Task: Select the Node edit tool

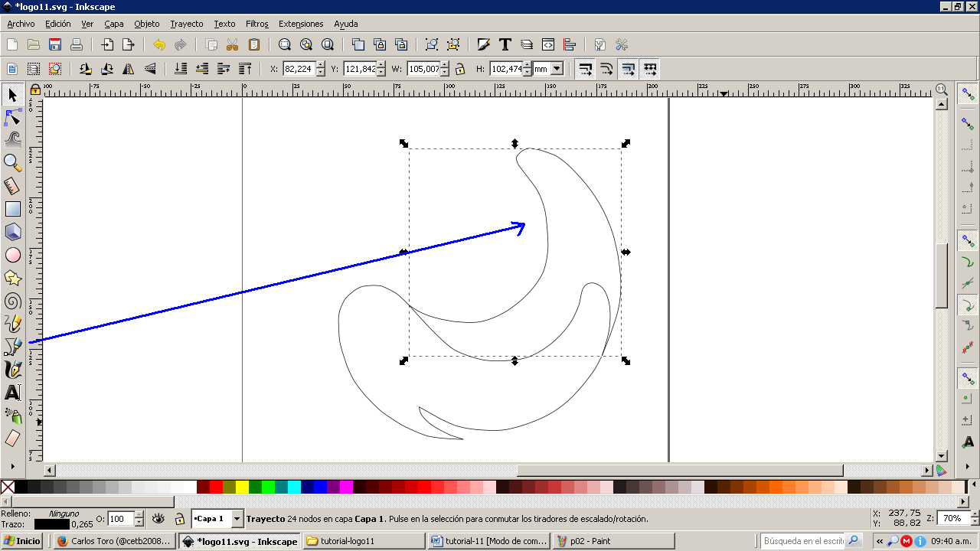Action: [x=12, y=117]
